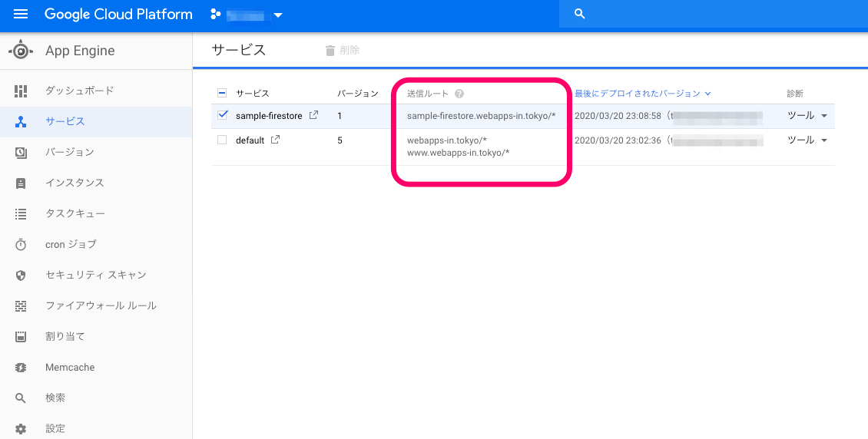Click the project hexagon dots icon

216,15
